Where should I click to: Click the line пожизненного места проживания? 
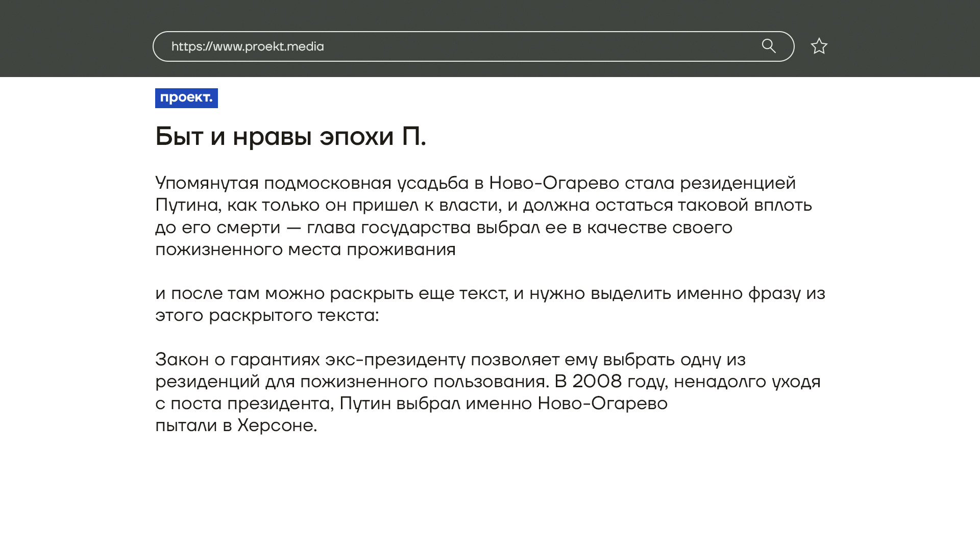(x=305, y=249)
